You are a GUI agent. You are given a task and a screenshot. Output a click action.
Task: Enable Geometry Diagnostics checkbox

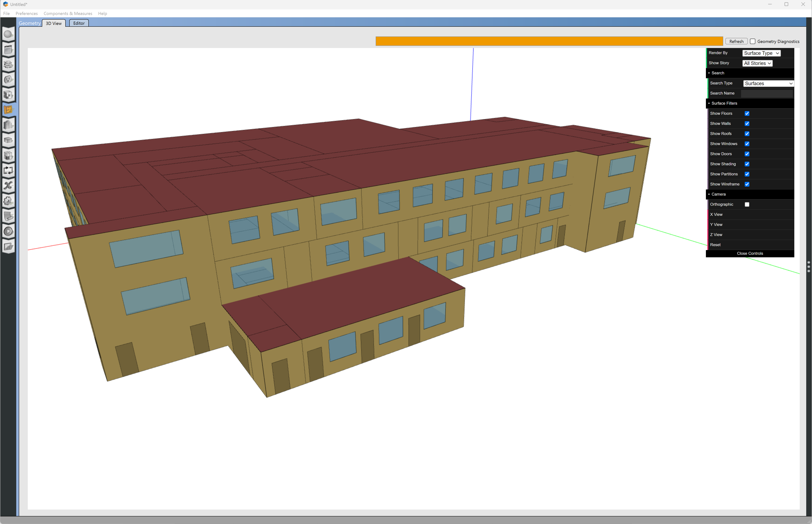pos(752,42)
